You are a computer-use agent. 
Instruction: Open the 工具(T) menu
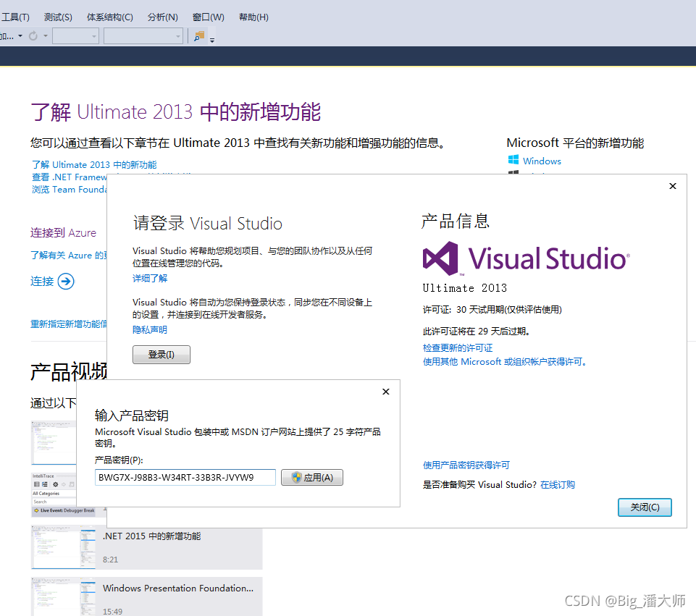coord(15,17)
